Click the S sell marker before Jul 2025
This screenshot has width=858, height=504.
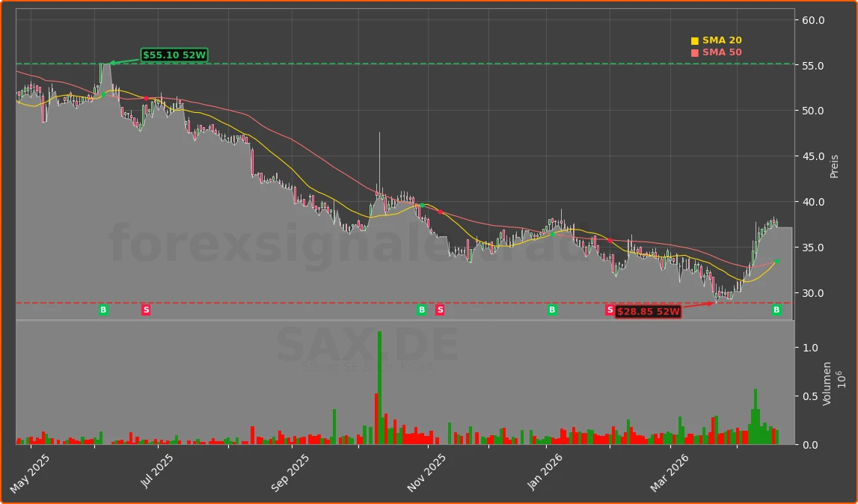146,310
